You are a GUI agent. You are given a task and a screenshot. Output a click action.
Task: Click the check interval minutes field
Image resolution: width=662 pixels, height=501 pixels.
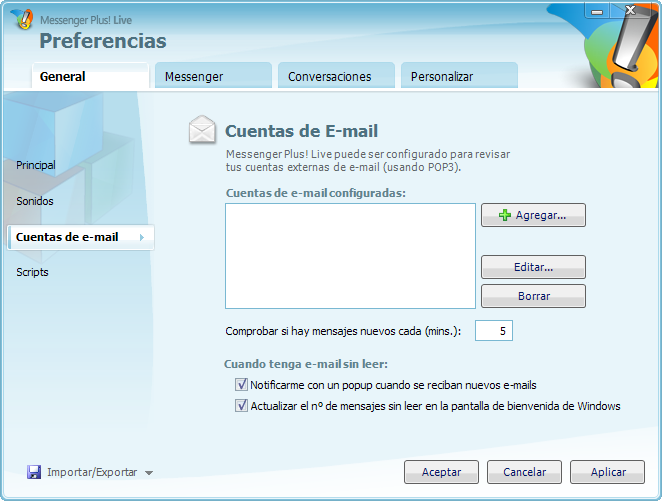click(493, 331)
